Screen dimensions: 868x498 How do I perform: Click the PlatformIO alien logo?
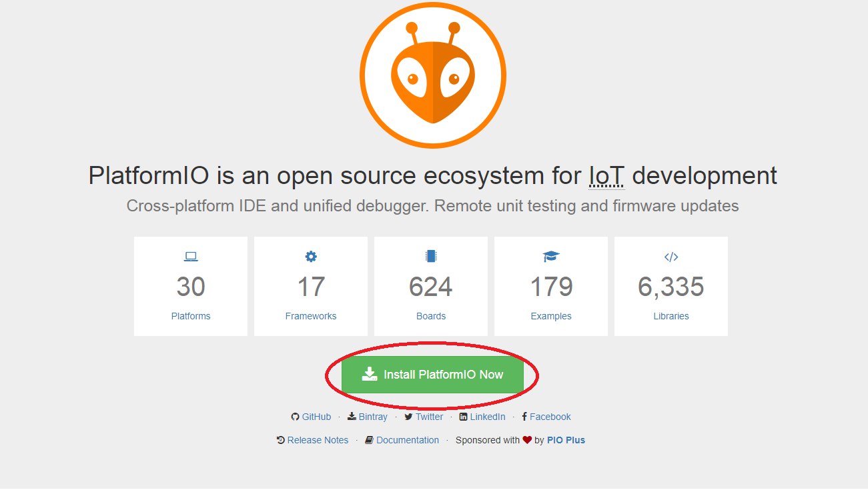433,75
